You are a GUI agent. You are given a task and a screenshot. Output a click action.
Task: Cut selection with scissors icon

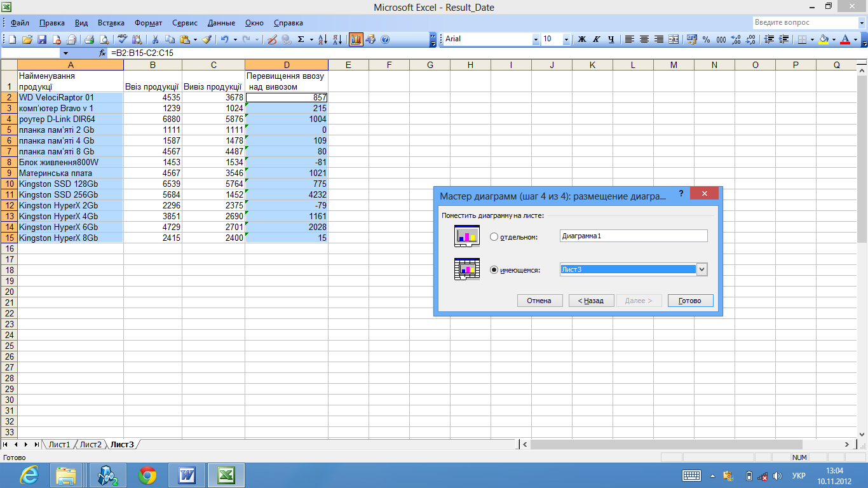coord(155,39)
